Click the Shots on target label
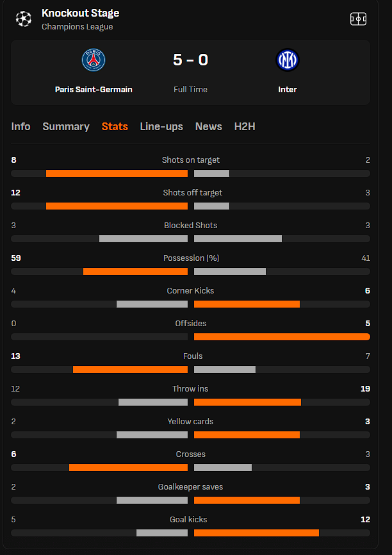This screenshot has width=392, height=555. pos(191,160)
